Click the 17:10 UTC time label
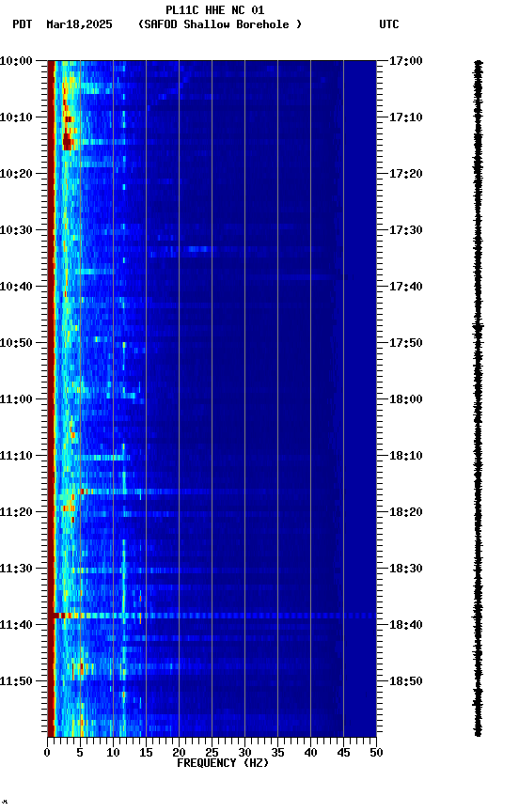 tap(406, 117)
